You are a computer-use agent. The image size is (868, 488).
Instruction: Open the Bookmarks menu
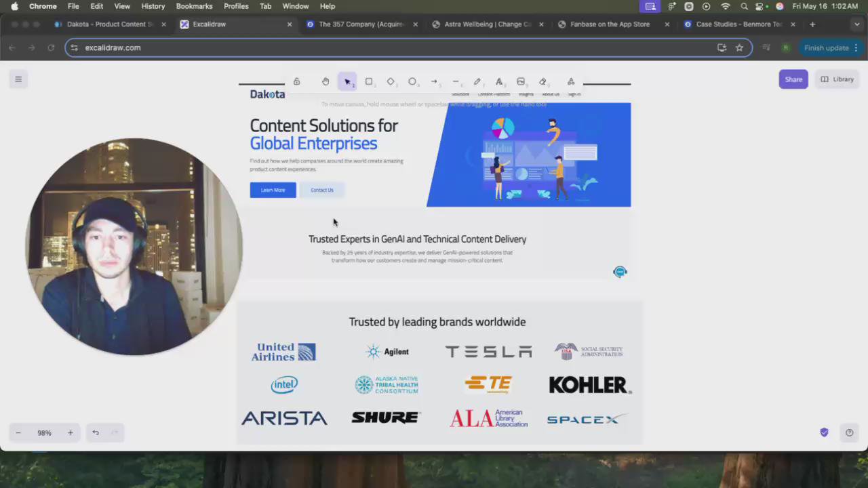(195, 6)
